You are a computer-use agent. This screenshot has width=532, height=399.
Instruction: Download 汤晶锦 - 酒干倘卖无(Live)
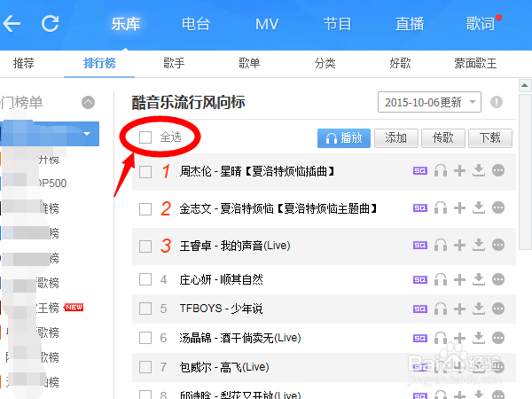click(x=479, y=338)
